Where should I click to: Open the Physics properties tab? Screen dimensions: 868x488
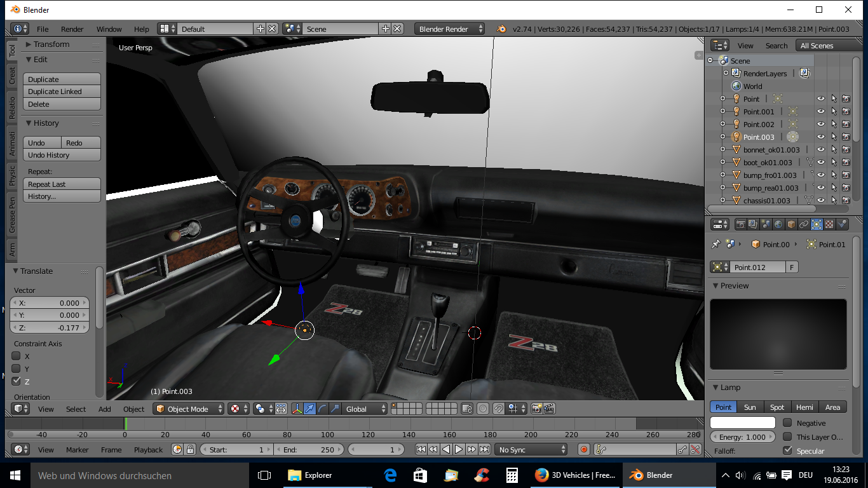point(842,224)
